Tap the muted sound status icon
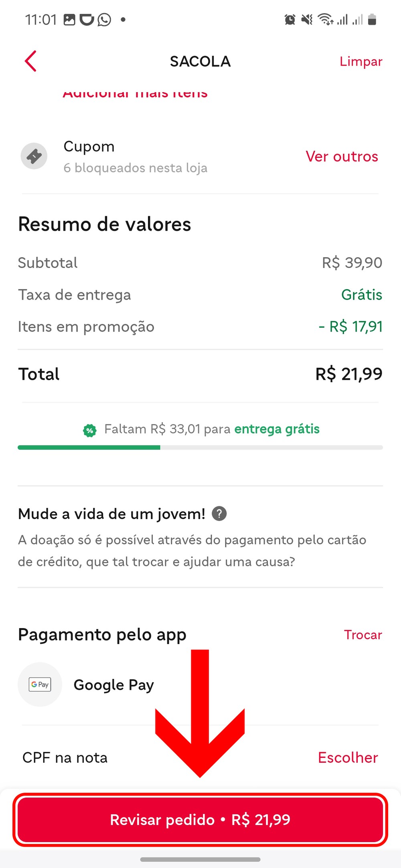Viewport: 401px width, 868px height. 307,19
